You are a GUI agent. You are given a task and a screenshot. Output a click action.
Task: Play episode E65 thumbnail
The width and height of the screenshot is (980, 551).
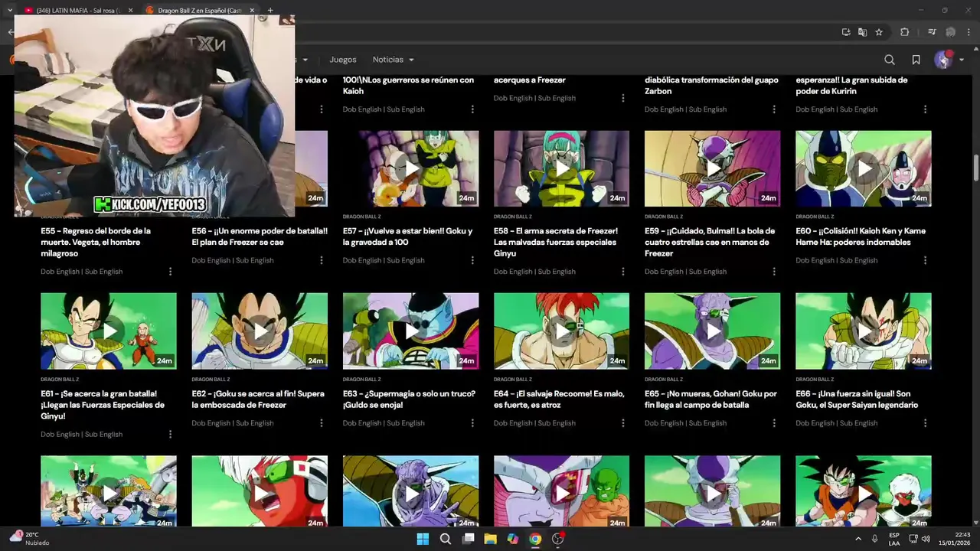[x=712, y=331]
